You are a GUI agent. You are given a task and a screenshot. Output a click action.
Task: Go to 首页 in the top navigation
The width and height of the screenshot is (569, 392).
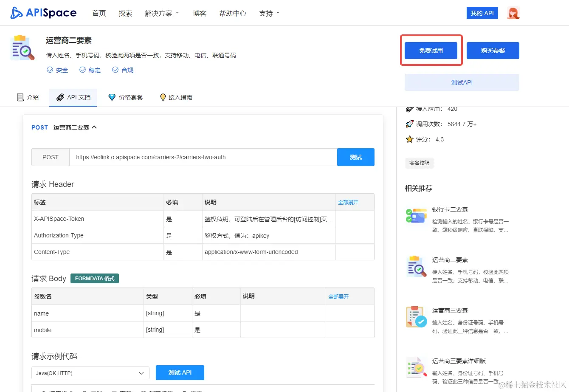[x=99, y=13]
